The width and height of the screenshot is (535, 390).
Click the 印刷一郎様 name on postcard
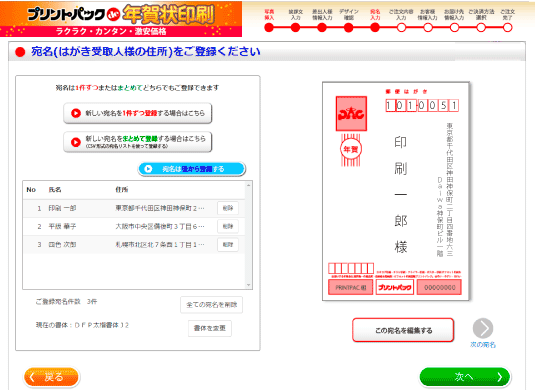click(x=401, y=194)
